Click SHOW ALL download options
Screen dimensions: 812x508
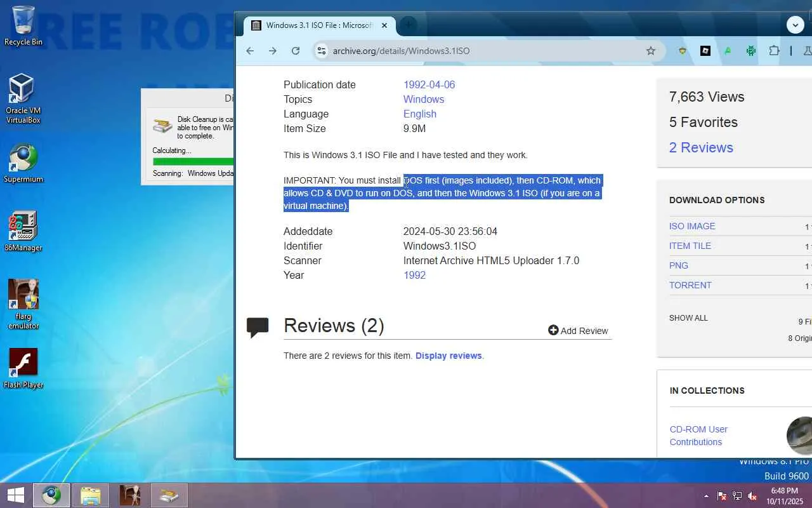pyautogui.click(x=688, y=318)
